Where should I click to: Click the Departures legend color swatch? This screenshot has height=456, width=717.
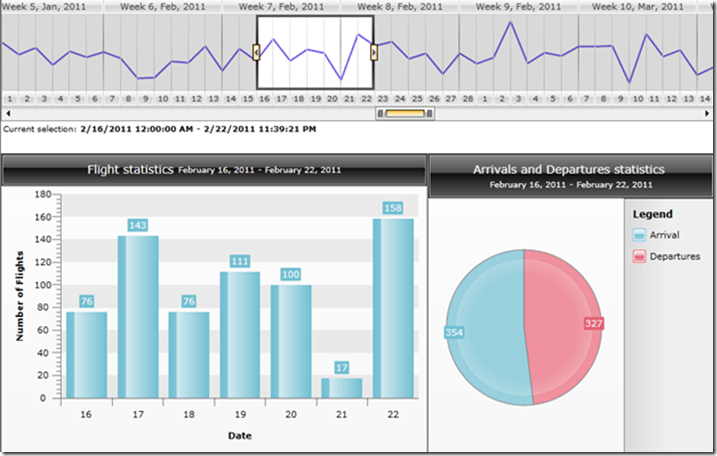639,256
